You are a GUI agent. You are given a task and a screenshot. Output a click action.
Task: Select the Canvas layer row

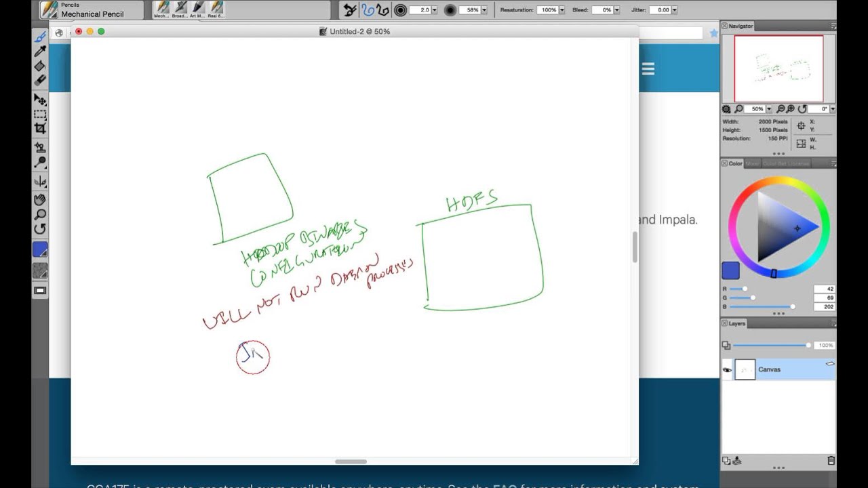coord(778,369)
